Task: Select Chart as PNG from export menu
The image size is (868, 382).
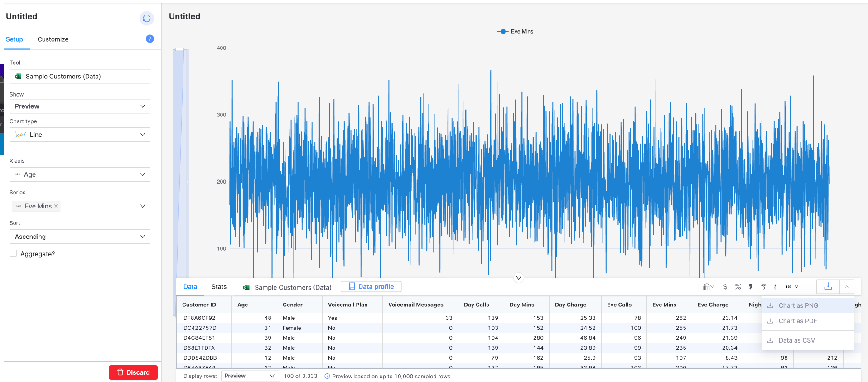Action: (x=808, y=305)
